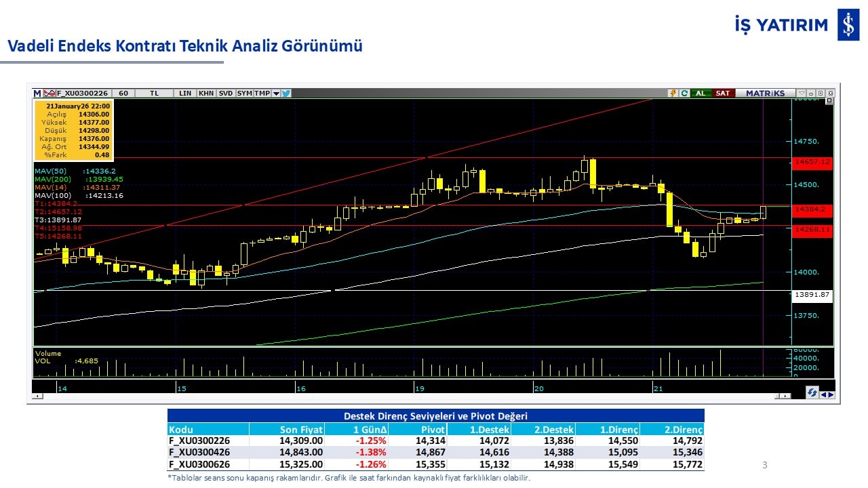Click the orange lightning bolt icon
Screen dimensions: 868x488
point(673,94)
